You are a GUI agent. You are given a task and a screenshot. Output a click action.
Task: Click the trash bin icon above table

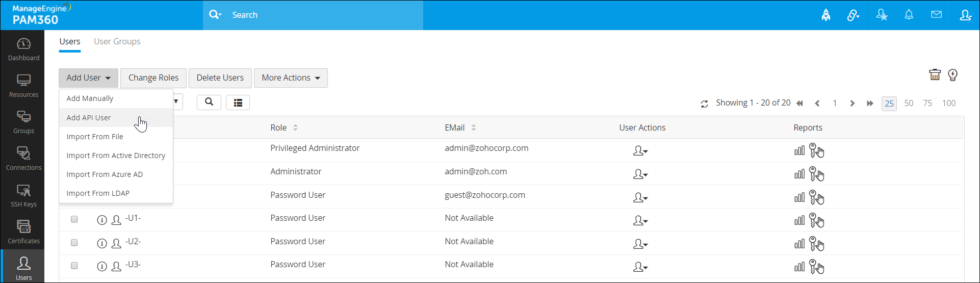[x=935, y=75]
